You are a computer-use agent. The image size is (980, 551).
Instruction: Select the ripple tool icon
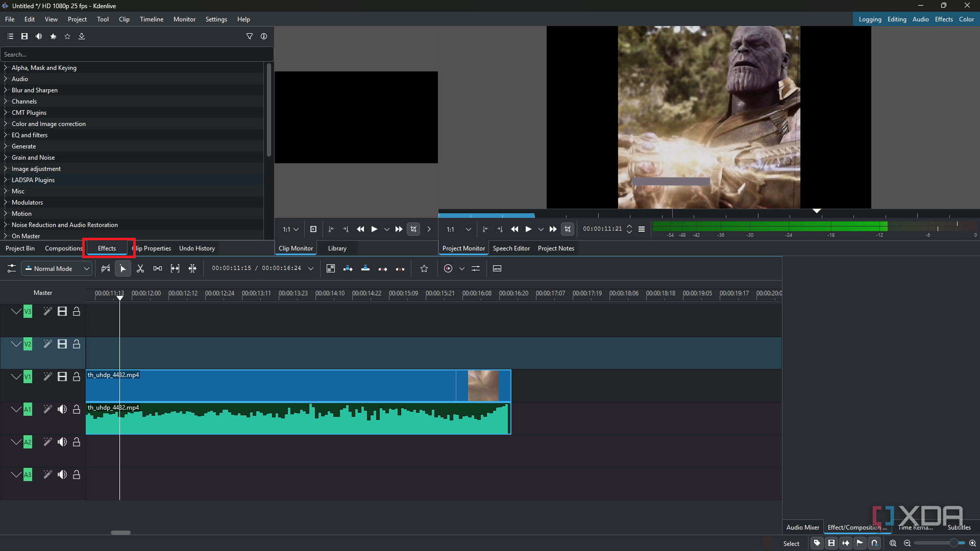(x=192, y=269)
